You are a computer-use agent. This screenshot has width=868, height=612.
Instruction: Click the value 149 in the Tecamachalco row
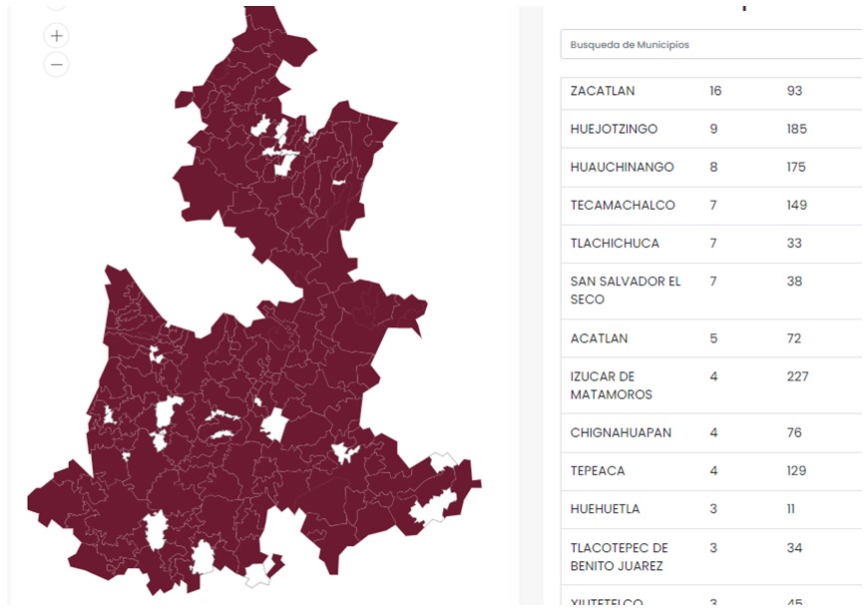pyautogui.click(x=796, y=205)
